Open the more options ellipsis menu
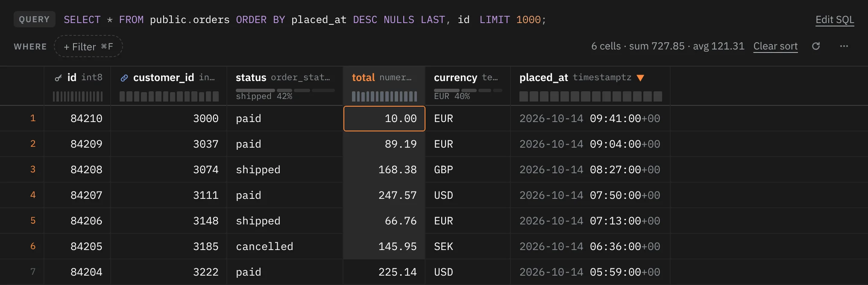The width and height of the screenshot is (868, 285). [x=844, y=46]
